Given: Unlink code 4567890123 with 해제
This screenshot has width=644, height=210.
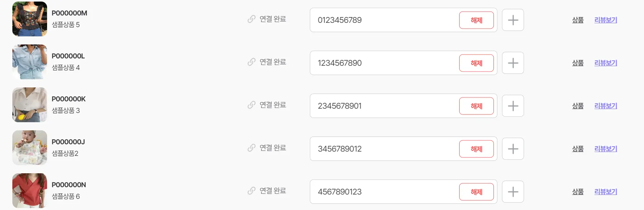Looking at the screenshot, I should click(x=476, y=192).
